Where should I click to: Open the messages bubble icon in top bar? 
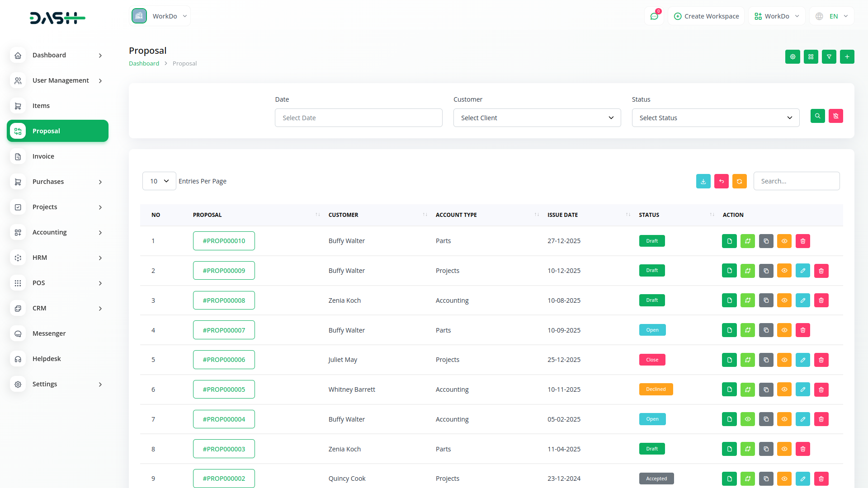point(654,16)
